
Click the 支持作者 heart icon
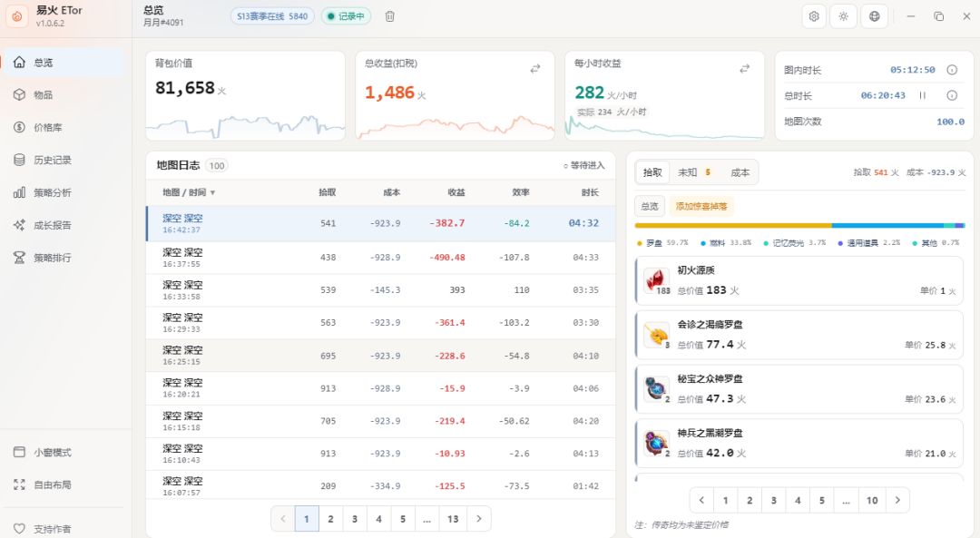click(x=19, y=529)
